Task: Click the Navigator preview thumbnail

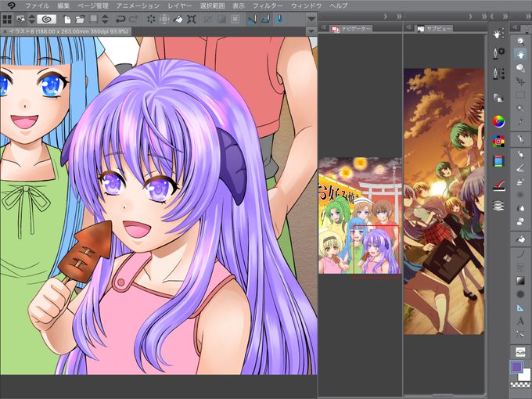Action: pyautogui.click(x=360, y=215)
